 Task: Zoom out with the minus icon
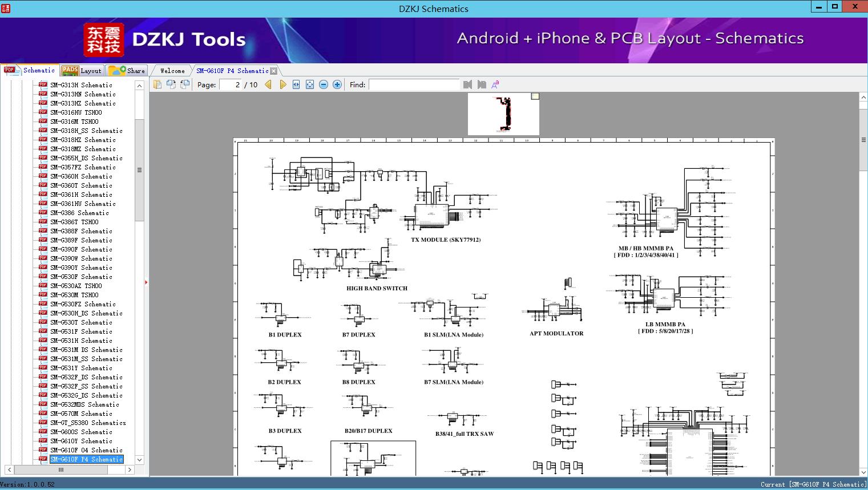[324, 84]
